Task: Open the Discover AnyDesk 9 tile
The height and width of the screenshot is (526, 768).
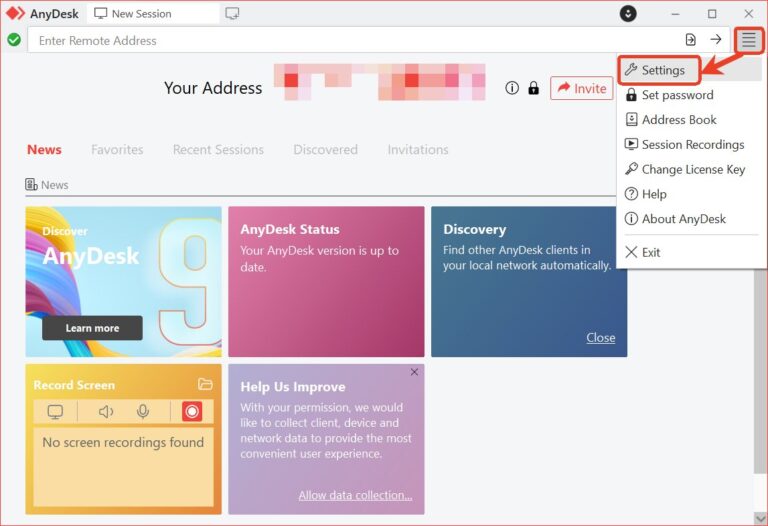Action: 123,281
